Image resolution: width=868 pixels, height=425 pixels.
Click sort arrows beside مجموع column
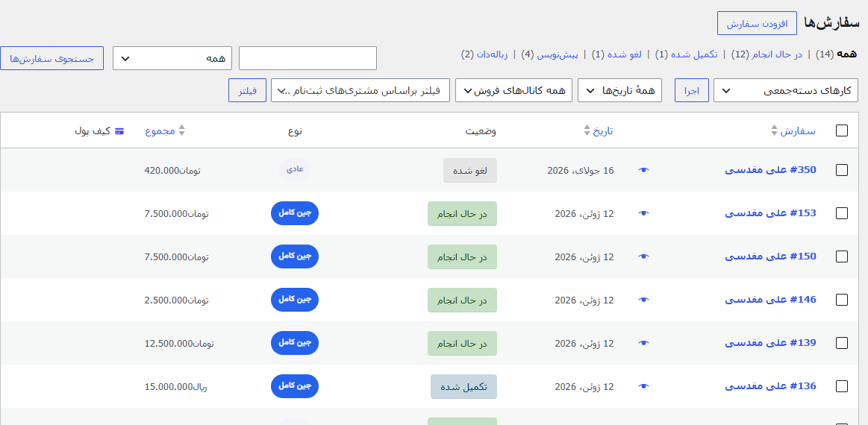(x=181, y=131)
